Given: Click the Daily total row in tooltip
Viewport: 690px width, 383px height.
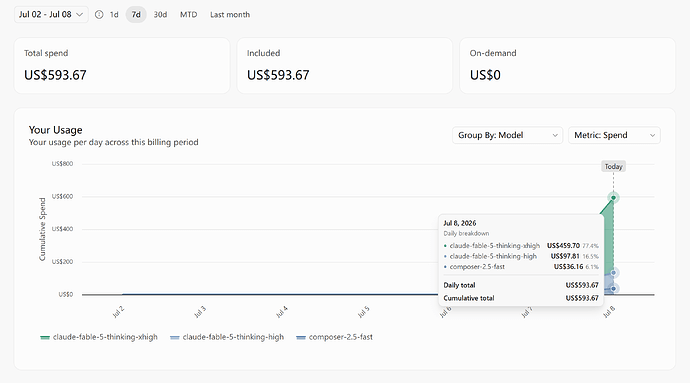Looking at the screenshot, I should pyautogui.click(x=521, y=285).
